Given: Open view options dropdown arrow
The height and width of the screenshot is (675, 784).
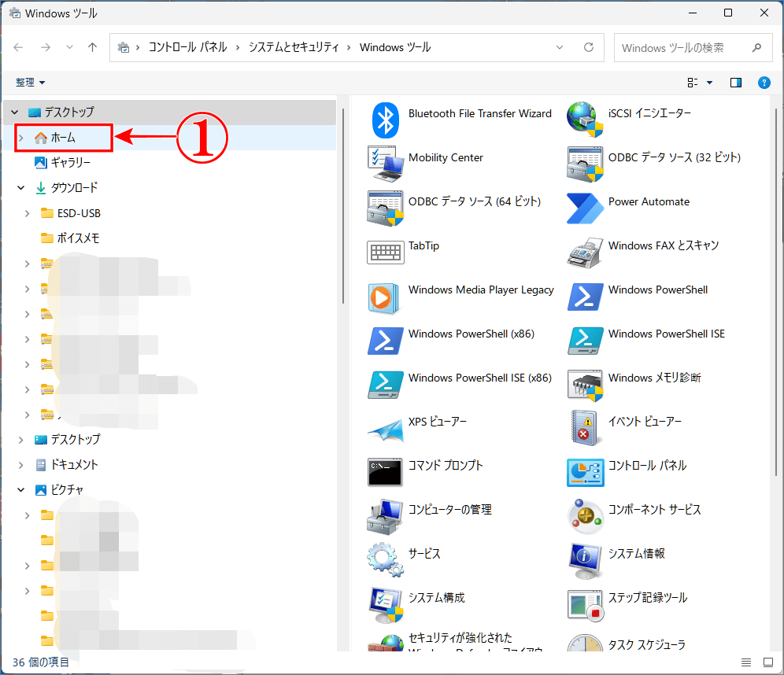Looking at the screenshot, I should coord(709,83).
